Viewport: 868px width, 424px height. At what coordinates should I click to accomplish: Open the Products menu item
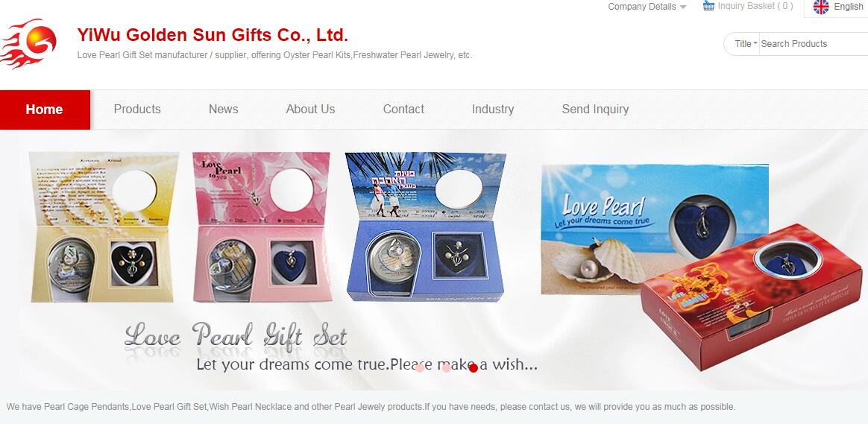click(137, 109)
